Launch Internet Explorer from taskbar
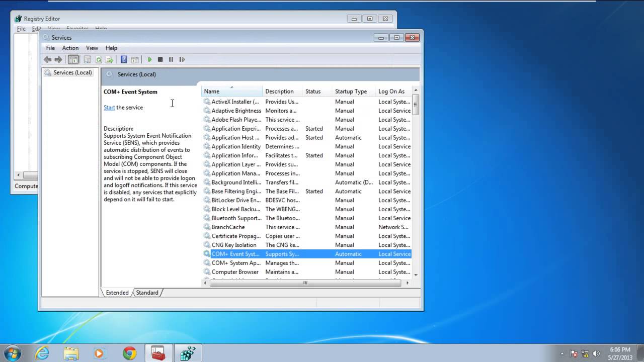This screenshot has height=362, width=644. point(42,353)
